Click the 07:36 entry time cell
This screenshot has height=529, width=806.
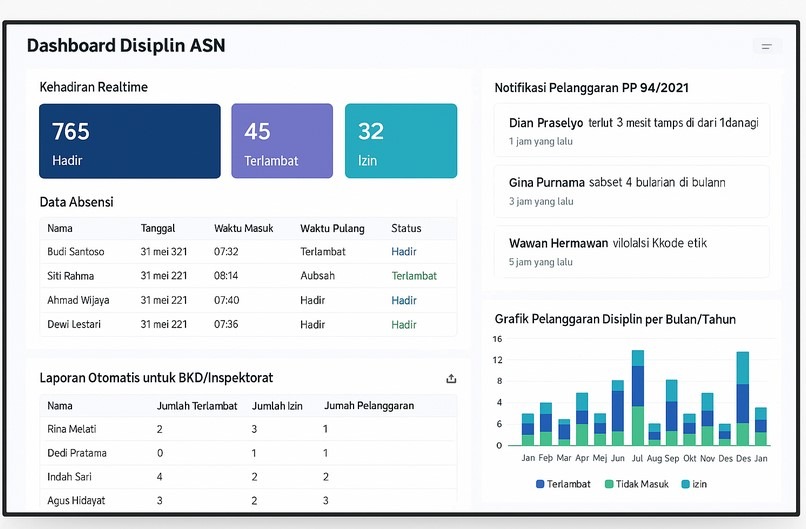pyautogui.click(x=226, y=324)
